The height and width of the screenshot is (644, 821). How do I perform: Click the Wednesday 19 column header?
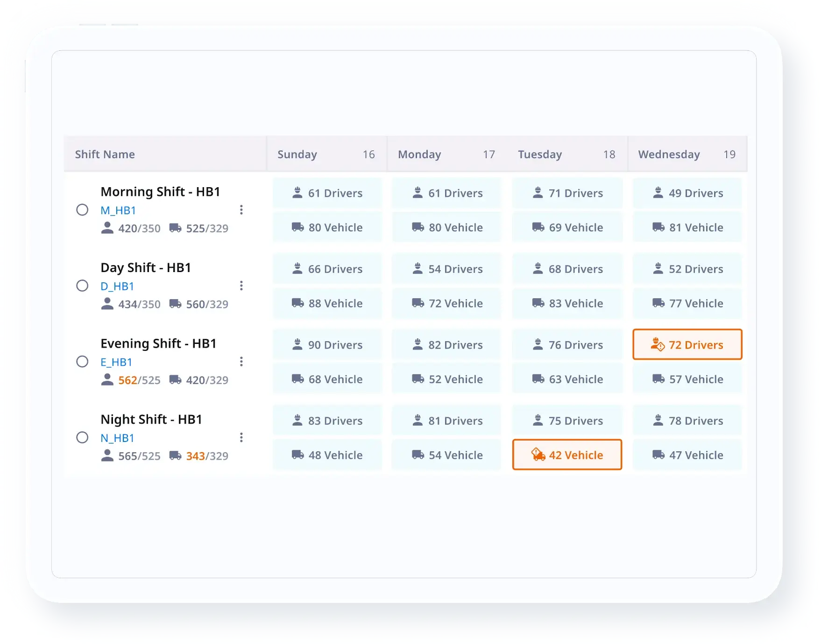[687, 154]
